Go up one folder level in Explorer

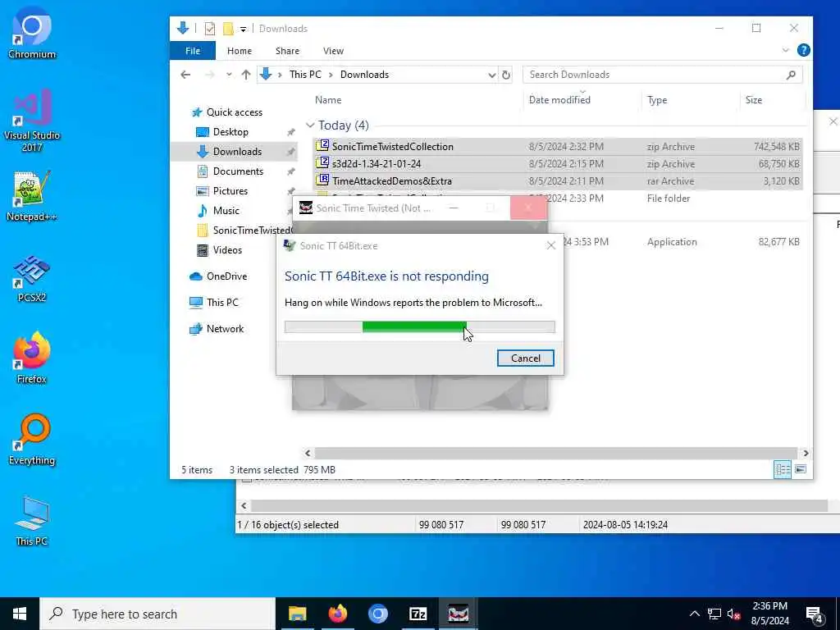(246, 75)
